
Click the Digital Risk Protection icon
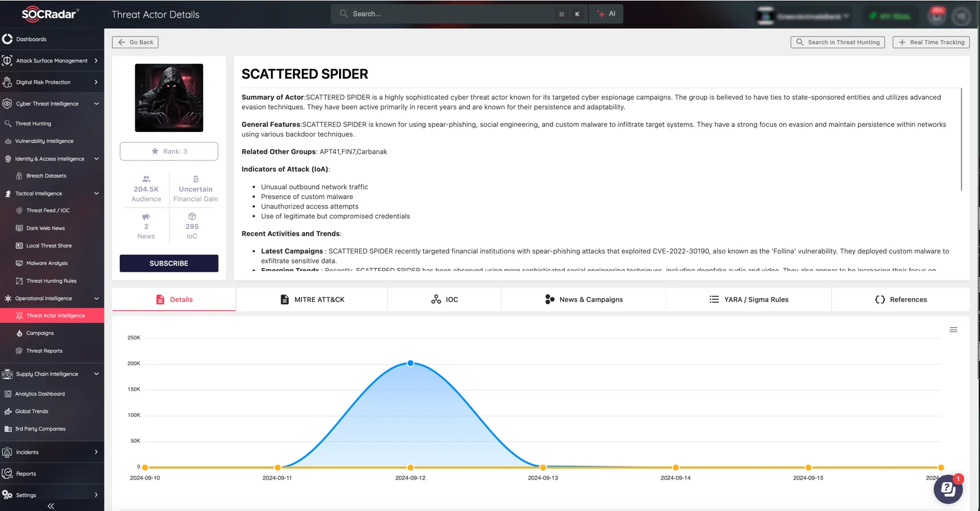tap(7, 82)
